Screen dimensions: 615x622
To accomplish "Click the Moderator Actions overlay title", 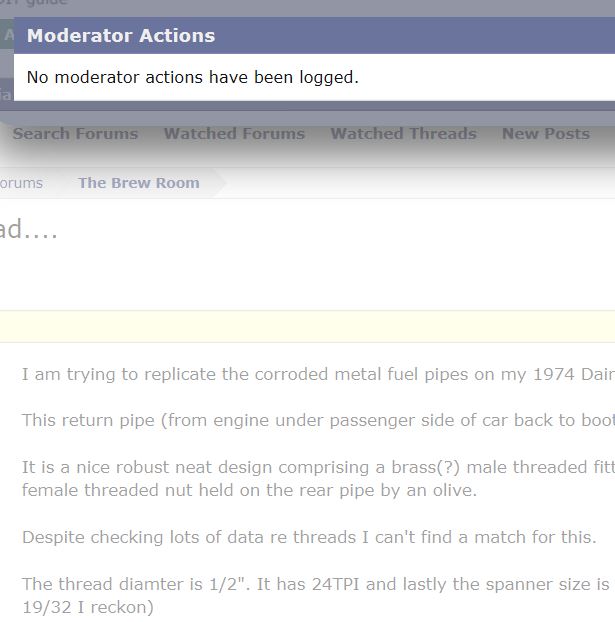I will click(x=121, y=36).
